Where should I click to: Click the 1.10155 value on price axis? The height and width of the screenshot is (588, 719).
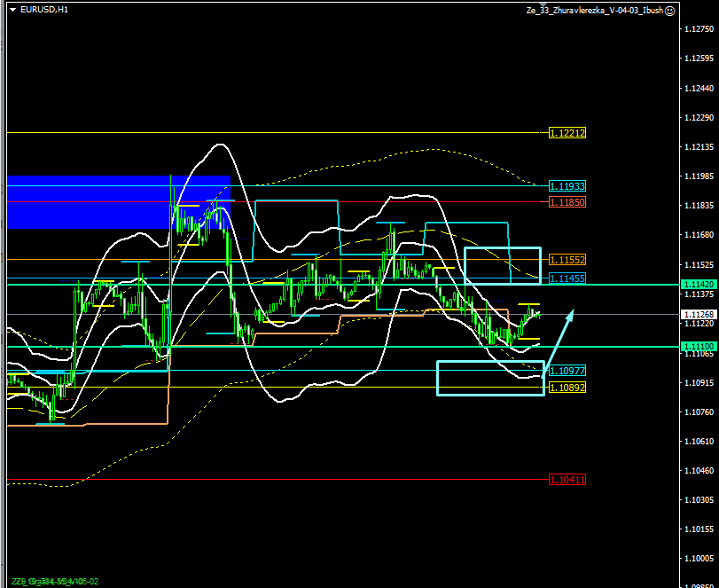pyautogui.click(x=699, y=529)
